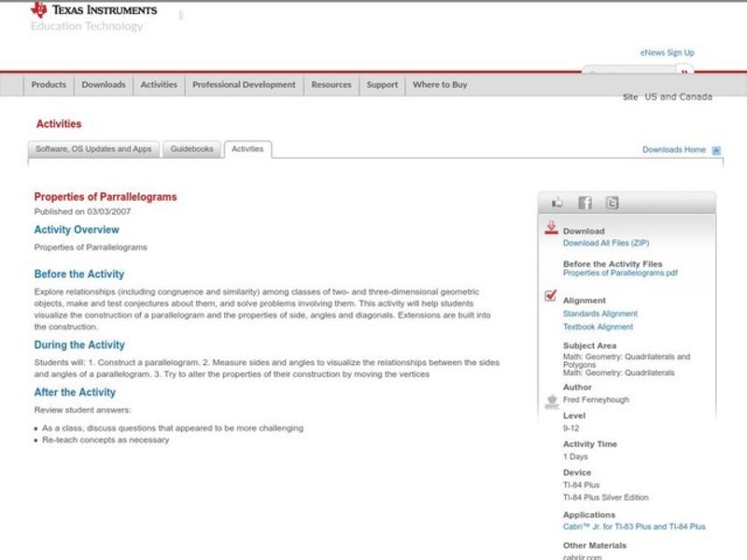Share the activity on Twitter
This screenshot has width=747, height=560.
point(612,203)
